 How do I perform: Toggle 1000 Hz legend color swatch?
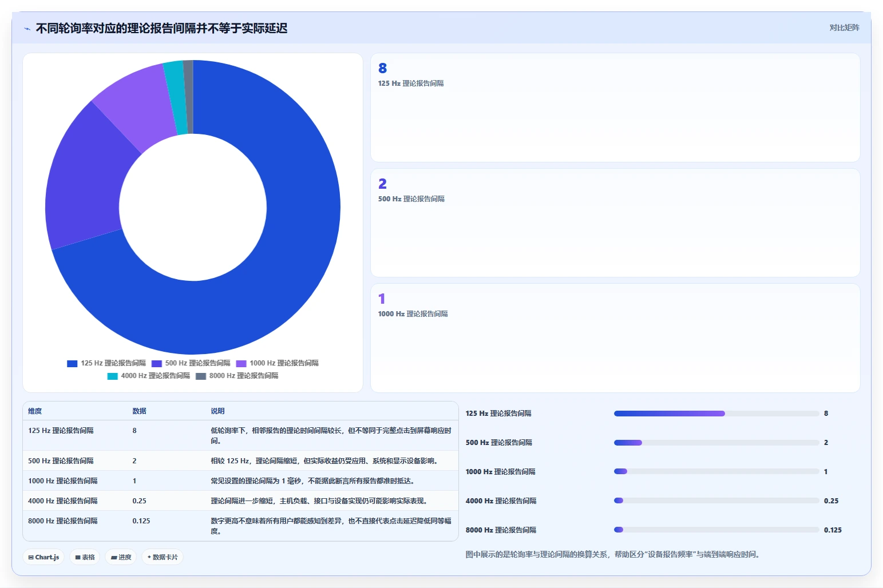[241, 363]
